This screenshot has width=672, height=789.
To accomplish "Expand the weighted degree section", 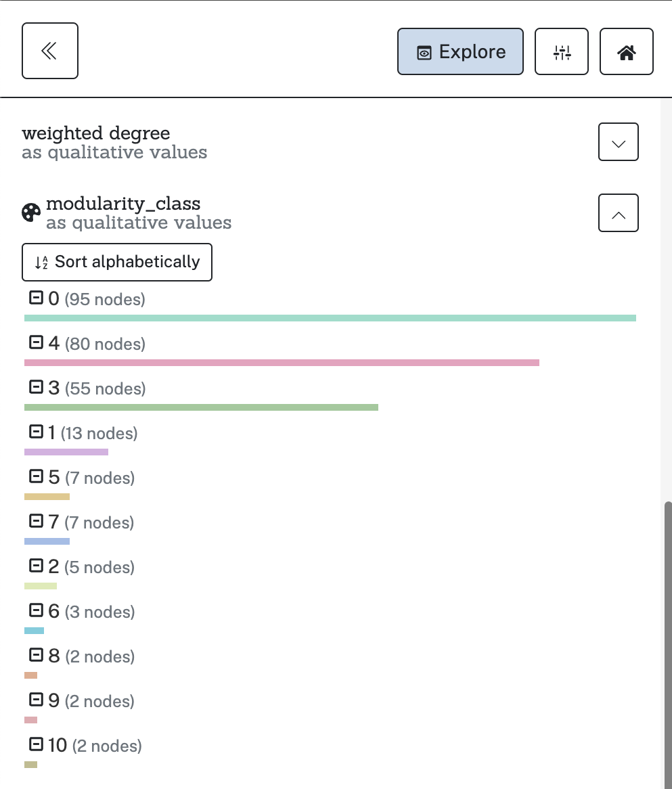I will (618, 142).
